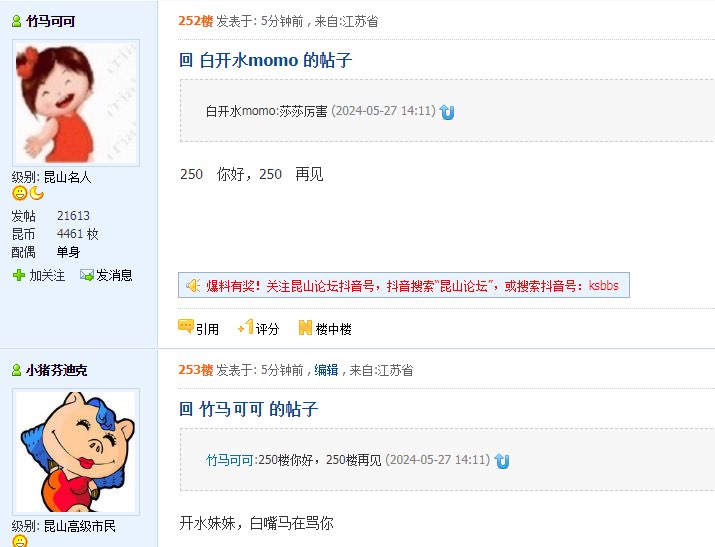Click 编辑 to edit post 253
The image size is (715, 547).
[x=326, y=370]
